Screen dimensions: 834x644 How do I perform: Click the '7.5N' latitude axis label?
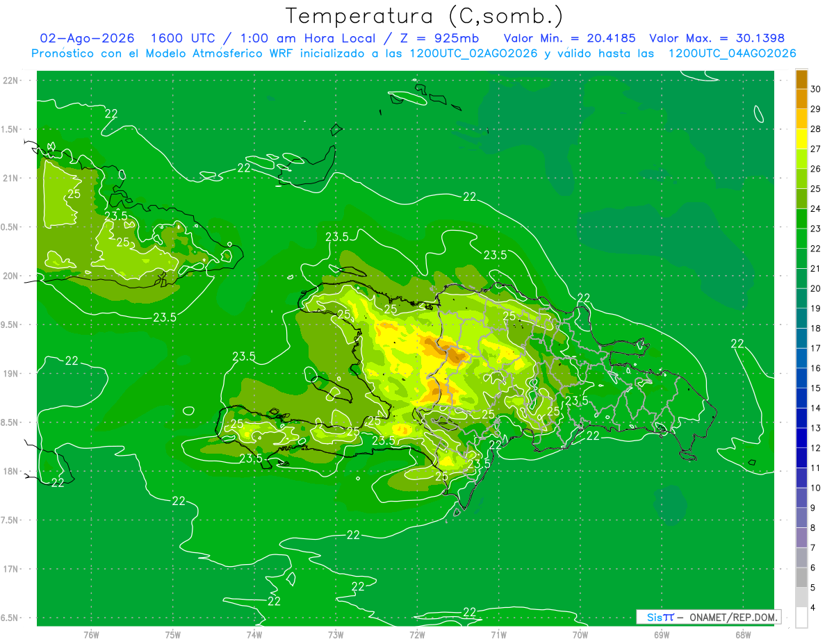point(10,520)
